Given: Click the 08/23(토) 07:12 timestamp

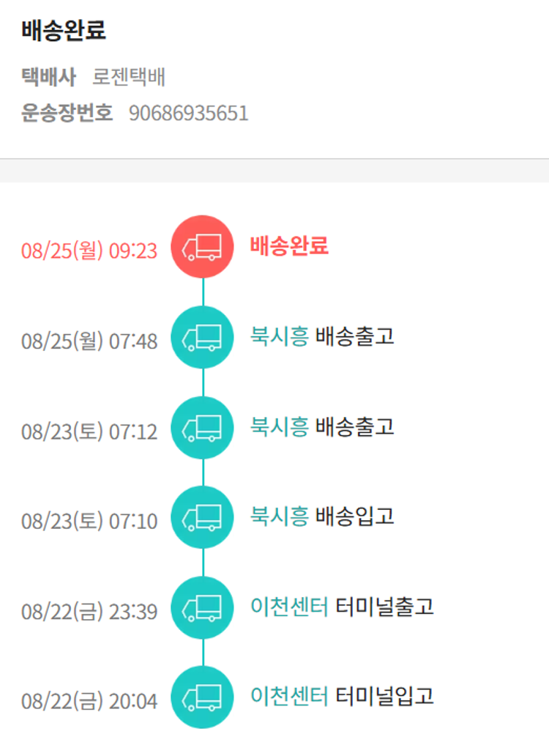Looking at the screenshot, I should pos(89,431).
